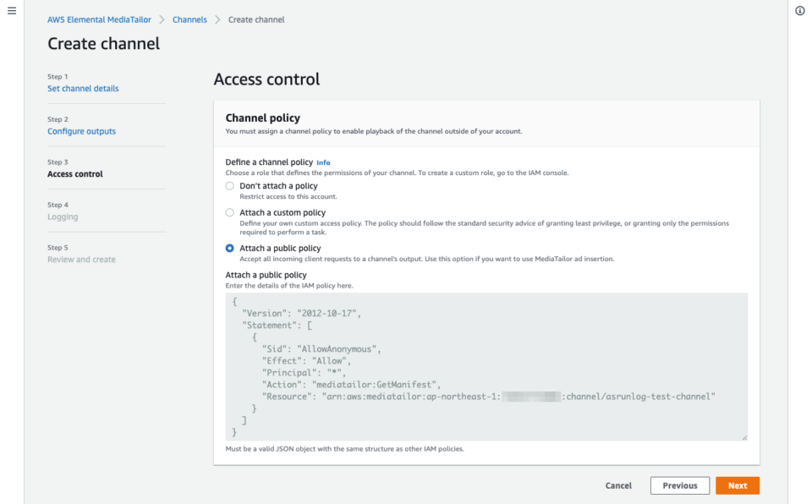Select the Logging step in wizard

pyautogui.click(x=63, y=217)
